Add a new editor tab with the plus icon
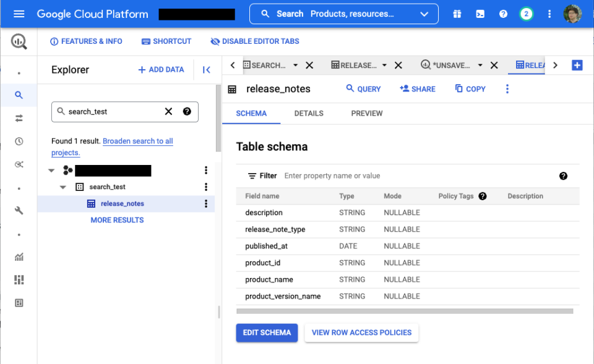The width and height of the screenshot is (594, 364). point(578,64)
